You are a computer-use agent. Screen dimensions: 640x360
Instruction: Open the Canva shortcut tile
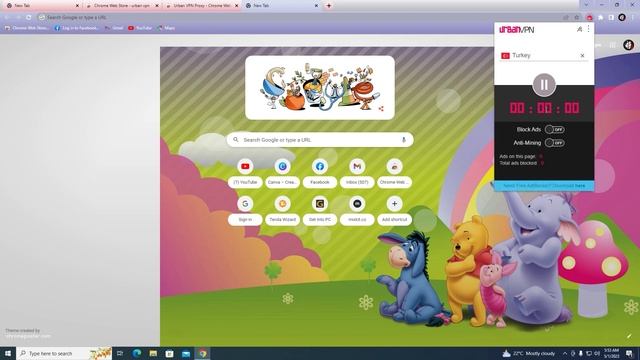282,173
